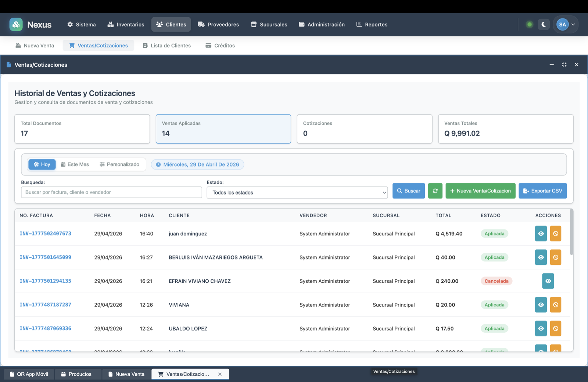Expand the SA user account menu

566,25
